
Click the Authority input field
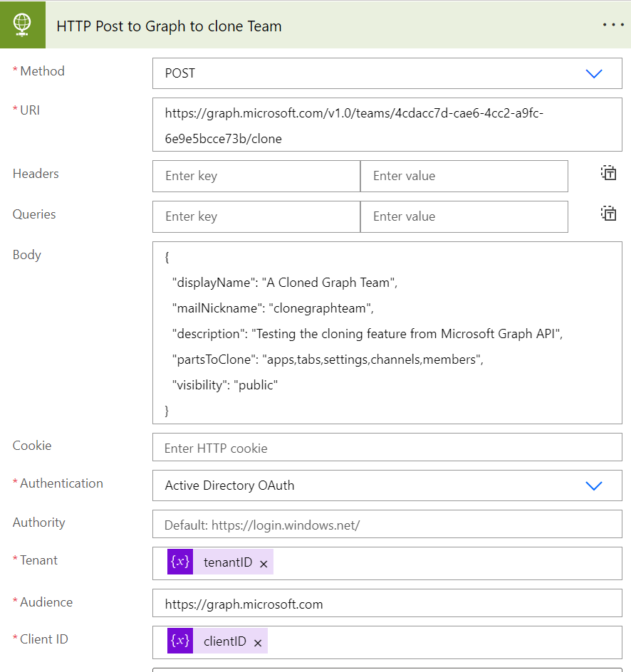(x=387, y=525)
